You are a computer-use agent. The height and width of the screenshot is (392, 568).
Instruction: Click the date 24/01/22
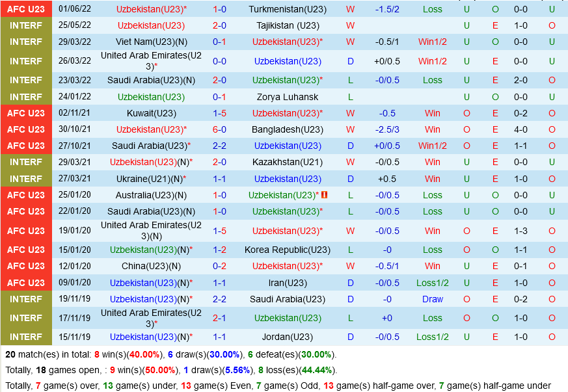(75, 97)
